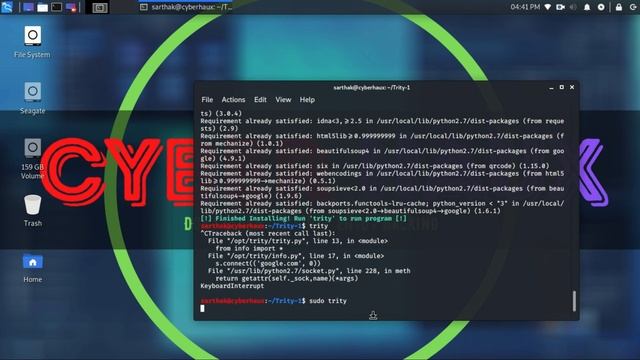This screenshot has width=640, height=360.
Task: Click the boxed taskbar icon beside the launchers
Action: [x=100, y=7]
